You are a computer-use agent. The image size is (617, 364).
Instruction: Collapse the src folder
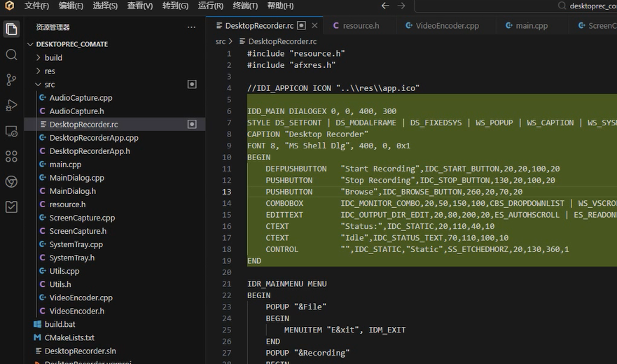[114, 85]
